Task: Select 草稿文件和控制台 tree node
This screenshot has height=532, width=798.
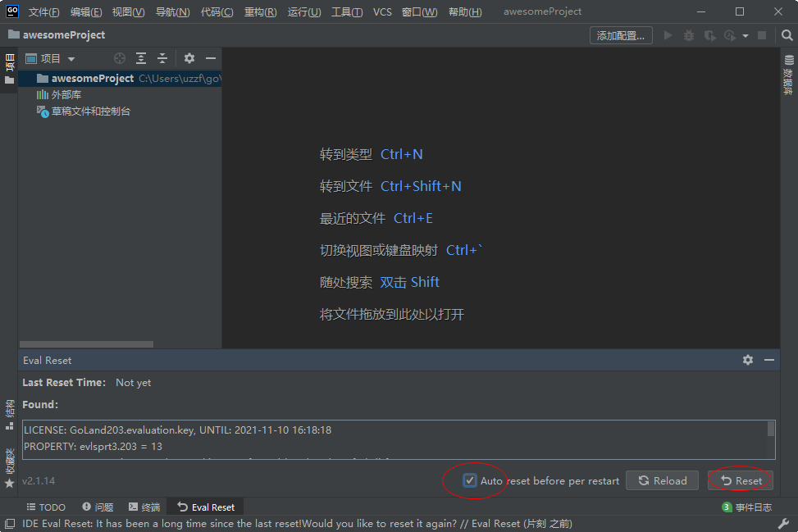Action: point(84,111)
